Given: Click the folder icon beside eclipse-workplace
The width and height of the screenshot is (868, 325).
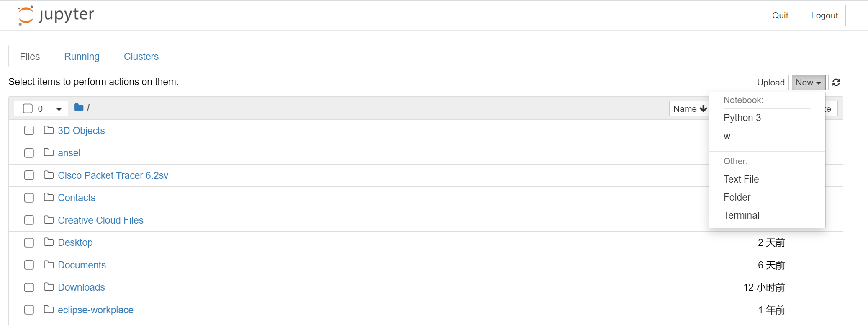Looking at the screenshot, I should pyautogui.click(x=48, y=310).
